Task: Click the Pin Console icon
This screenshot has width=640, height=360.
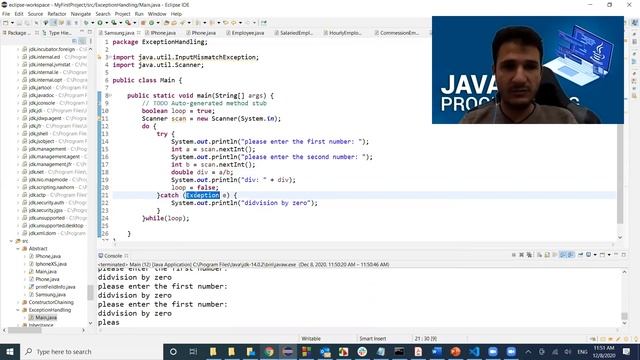Action: pyautogui.click(x=580, y=255)
